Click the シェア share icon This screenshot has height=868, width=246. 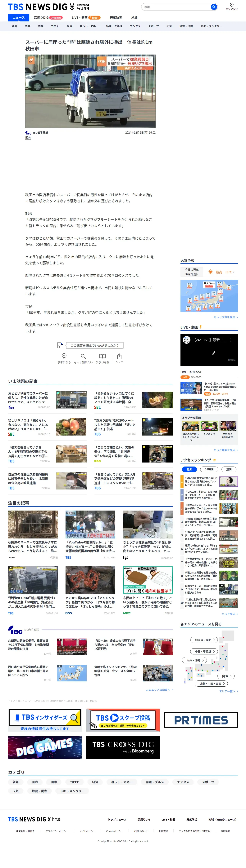coord(119,356)
